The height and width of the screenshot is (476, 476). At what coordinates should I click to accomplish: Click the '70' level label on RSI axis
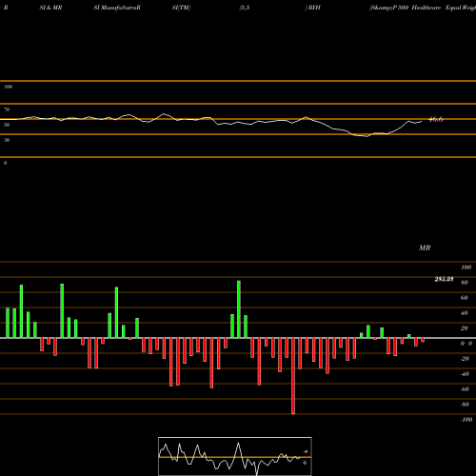(x=7, y=109)
